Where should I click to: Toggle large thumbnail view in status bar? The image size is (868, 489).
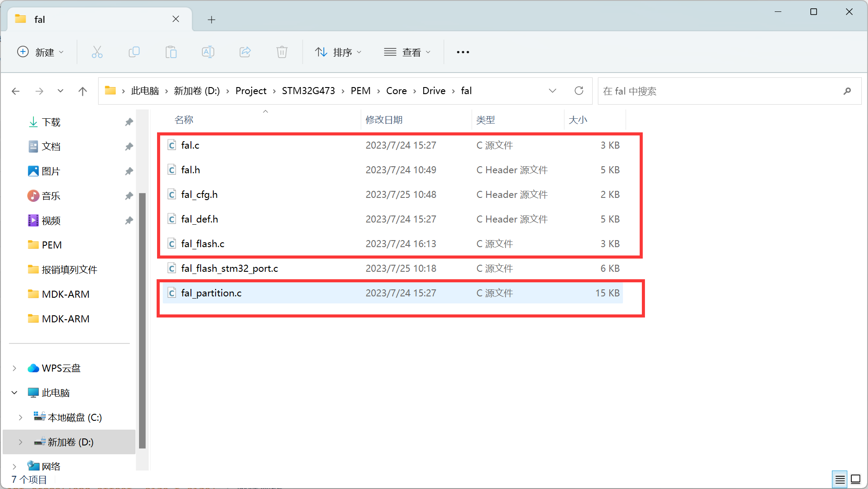click(x=855, y=479)
